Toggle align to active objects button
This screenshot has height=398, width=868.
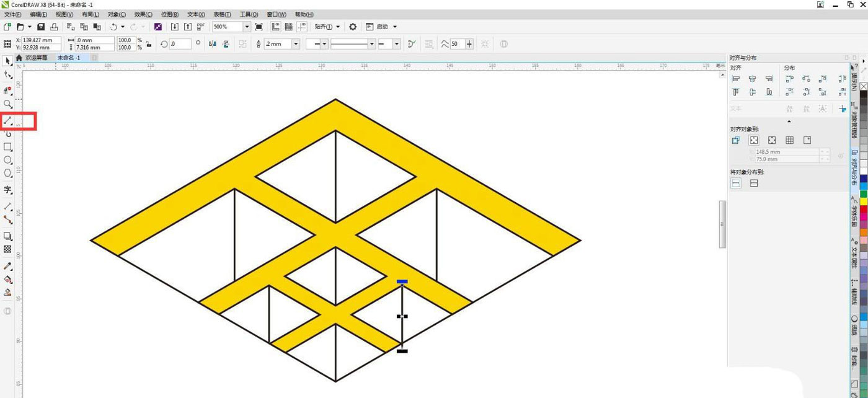pos(736,140)
